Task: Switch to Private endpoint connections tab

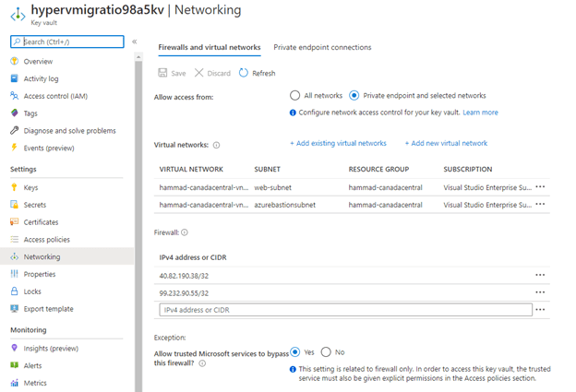Action: pyautogui.click(x=322, y=47)
